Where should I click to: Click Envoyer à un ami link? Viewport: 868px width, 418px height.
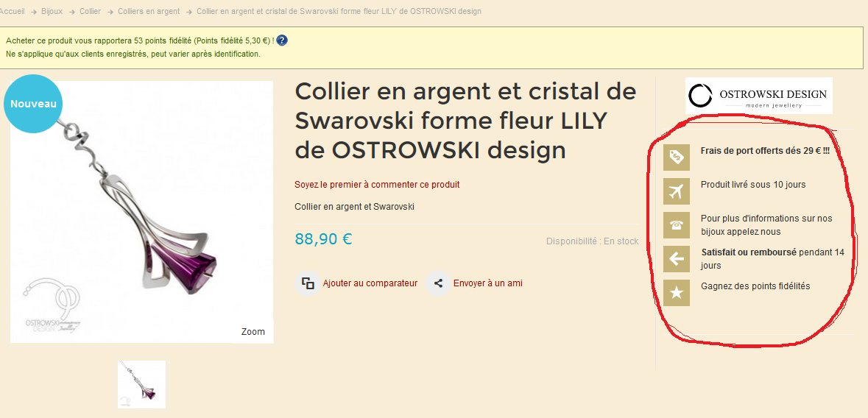tap(487, 283)
